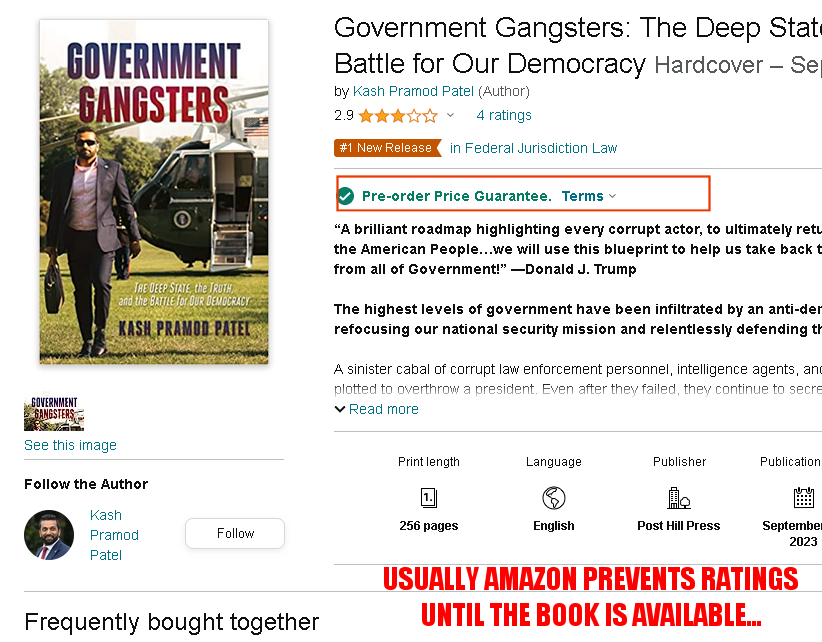Expand the description with Read more
Image resolution: width=822 pixels, height=642 pixels.
[376, 409]
